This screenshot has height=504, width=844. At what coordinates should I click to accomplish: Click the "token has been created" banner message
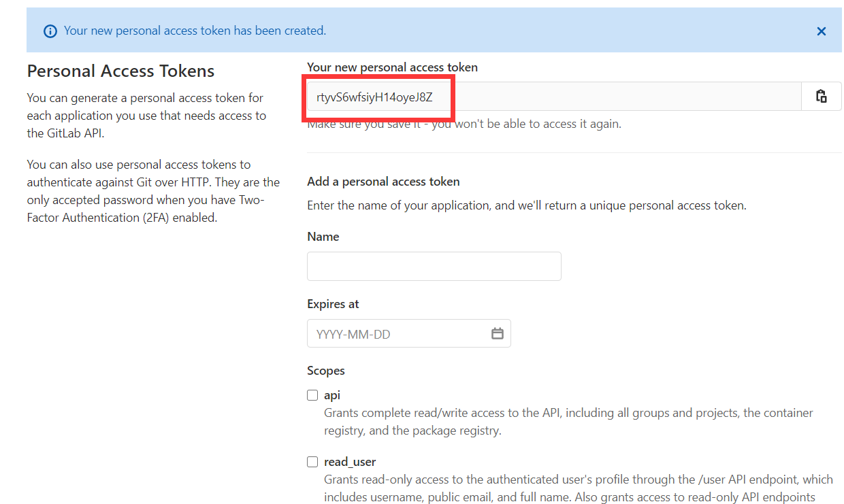[x=195, y=31]
